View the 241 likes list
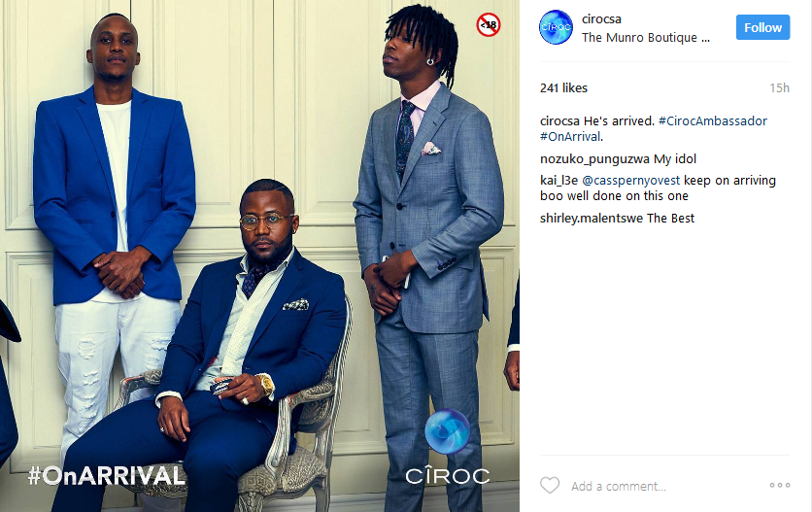The image size is (812, 512). point(563,88)
